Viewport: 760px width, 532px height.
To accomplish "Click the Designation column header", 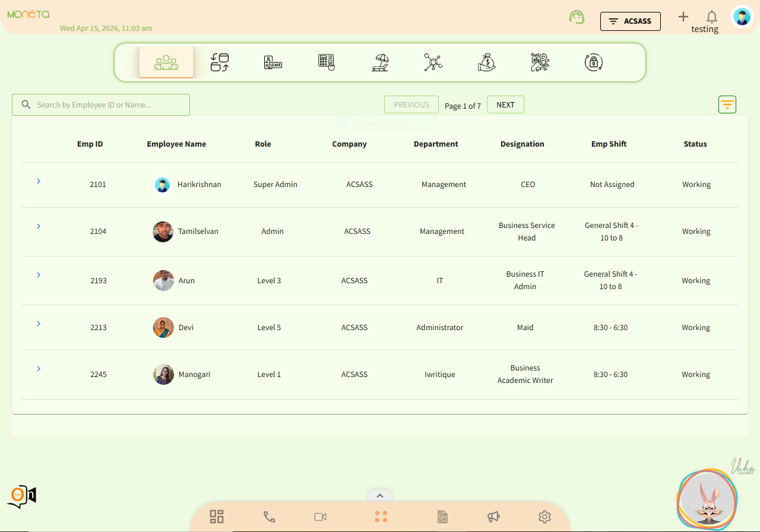I will click(522, 144).
